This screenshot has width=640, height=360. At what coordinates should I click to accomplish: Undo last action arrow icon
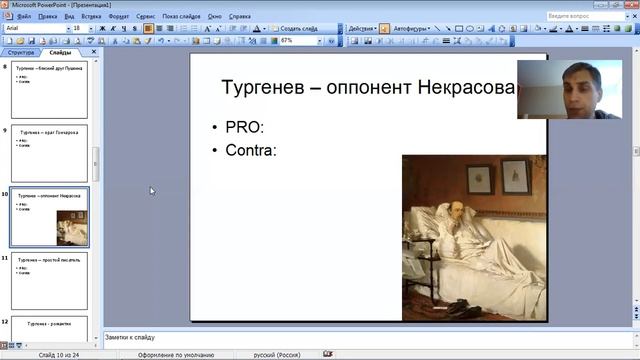point(161,41)
